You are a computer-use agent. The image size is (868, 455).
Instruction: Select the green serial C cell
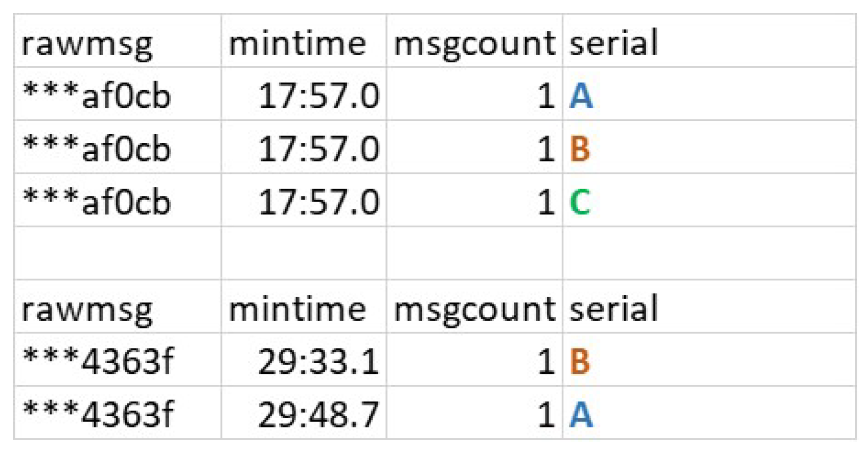pyautogui.click(x=580, y=202)
